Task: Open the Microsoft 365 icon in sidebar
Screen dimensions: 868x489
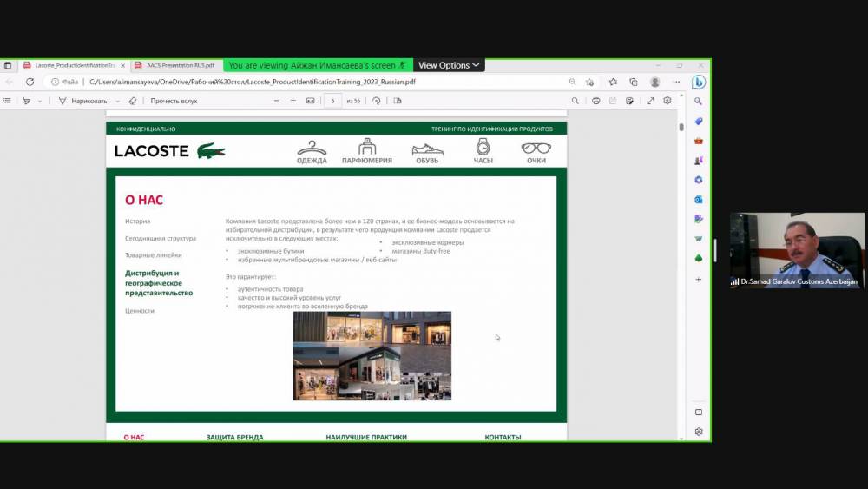Action: [x=699, y=180]
